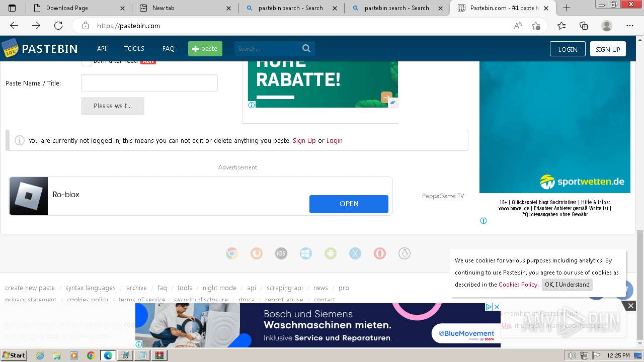
Task: Switch to the first pastebin search tab
Action: (x=291, y=8)
